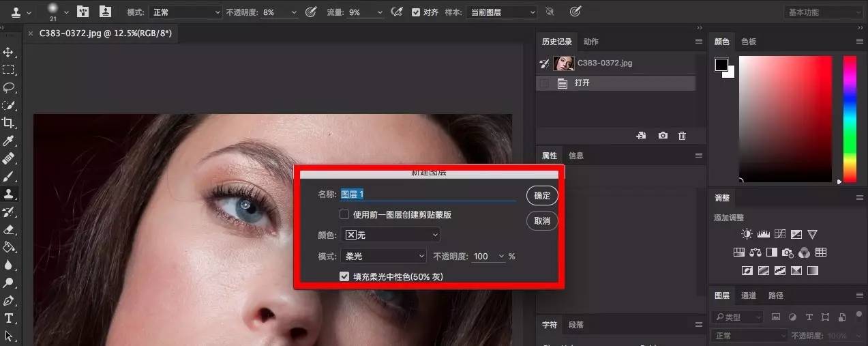Image resolution: width=868 pixels, height=346 pixels.
Task: Switch to the 色板 tab
Action: 749,42
